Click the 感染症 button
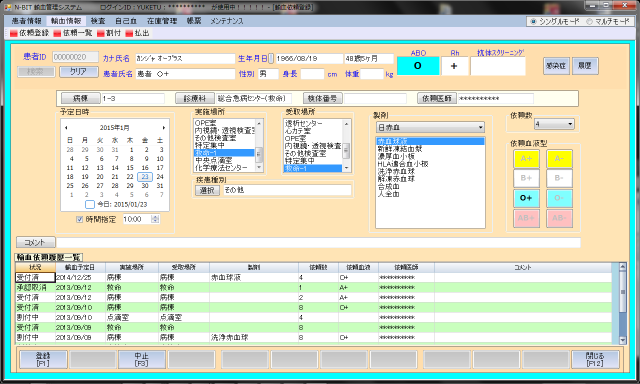640x384 pixels. pyautogui.click(x=556, y=66)
